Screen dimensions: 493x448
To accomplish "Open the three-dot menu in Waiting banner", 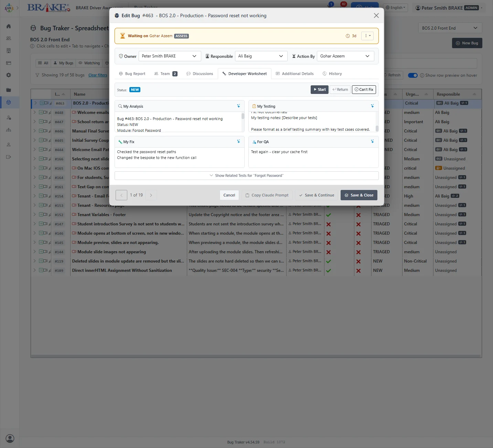I will click(367, 36).
